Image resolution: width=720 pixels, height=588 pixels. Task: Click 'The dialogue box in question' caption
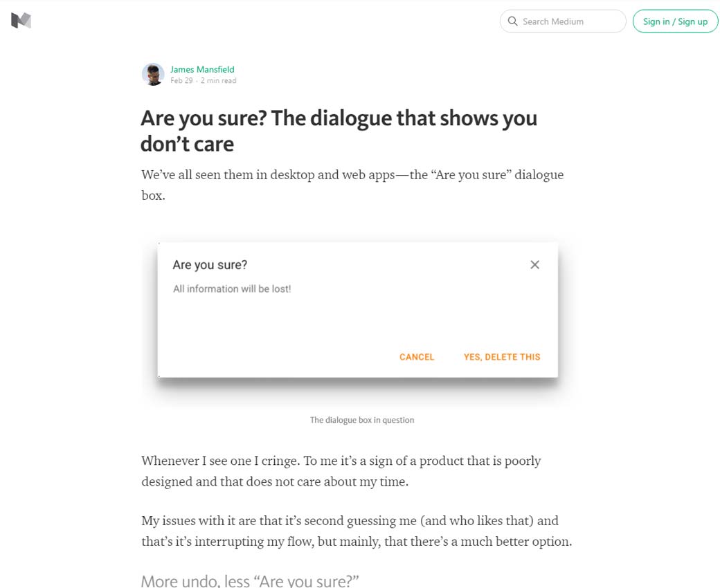pos(362,420)
